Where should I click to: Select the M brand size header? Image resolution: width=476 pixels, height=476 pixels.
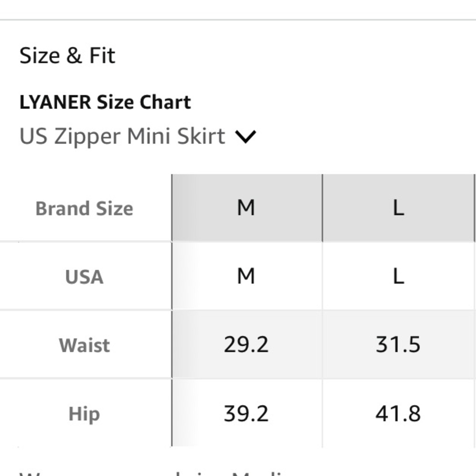247,208
